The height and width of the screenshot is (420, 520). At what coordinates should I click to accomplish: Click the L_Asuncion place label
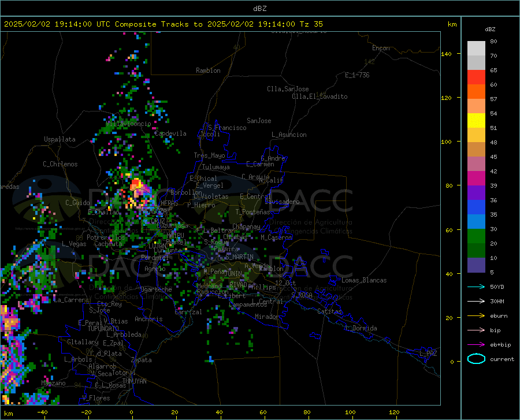pyautogui.click(x=289, y=135)
